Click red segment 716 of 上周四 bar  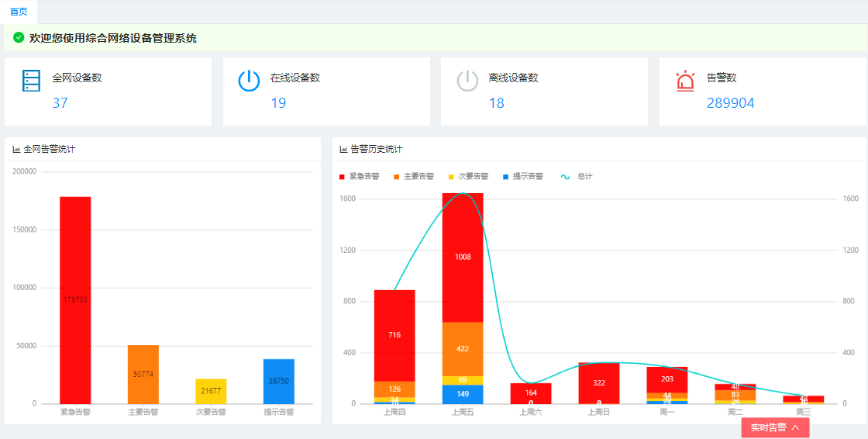click(394, 335)
